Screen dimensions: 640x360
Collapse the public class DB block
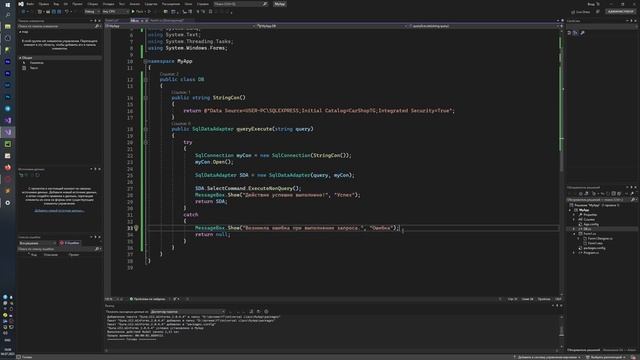146,80
